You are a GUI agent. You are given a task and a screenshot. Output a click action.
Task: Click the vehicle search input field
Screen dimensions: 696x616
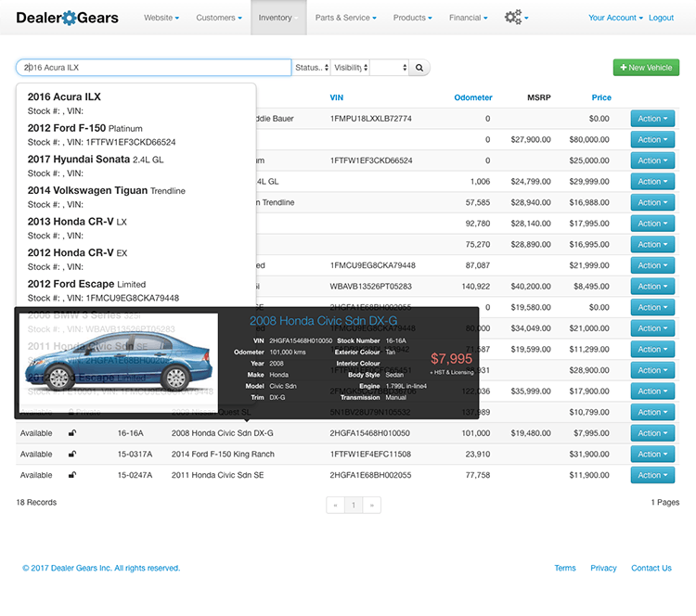coord(153,68)
